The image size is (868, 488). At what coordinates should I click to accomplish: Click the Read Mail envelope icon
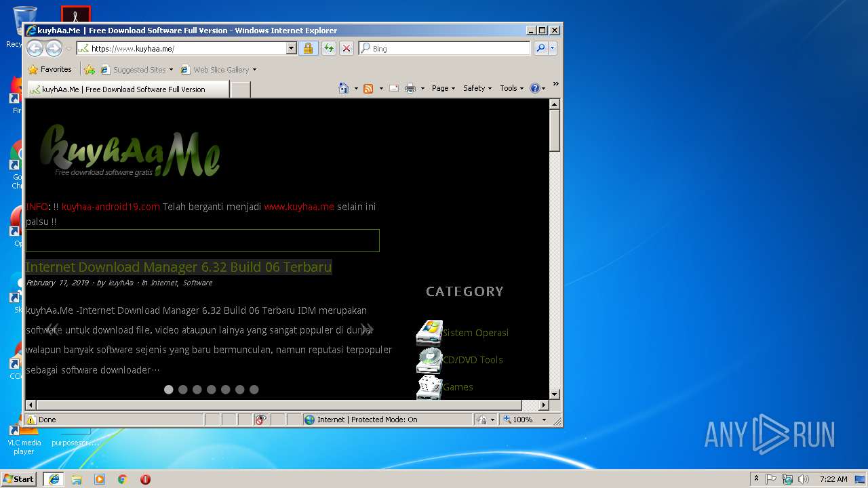pos(394,88)
